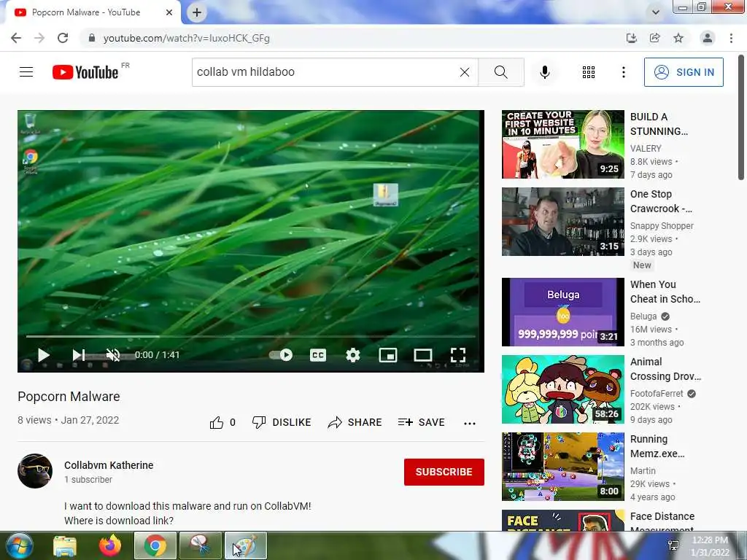Go to YouTube home via logo
Viewport: 747px width, 560px height.
pyautogui.click(x=86, y=72)
